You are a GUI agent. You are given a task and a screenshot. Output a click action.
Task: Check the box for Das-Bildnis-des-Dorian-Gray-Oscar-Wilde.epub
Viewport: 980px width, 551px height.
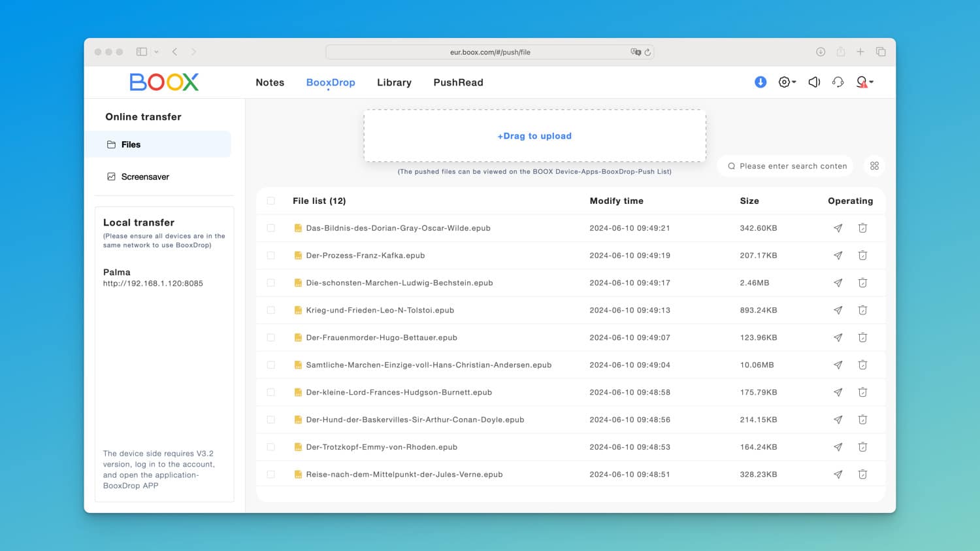tap(271, 228)
